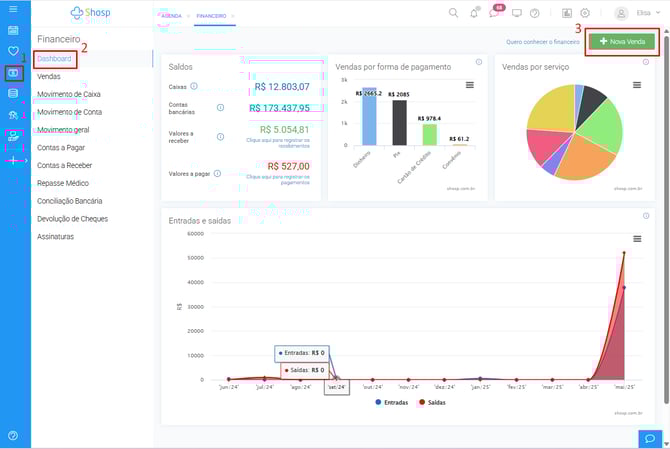The width and height of the screenshot is (670, 449).
Task: Toggle the hamburger sidebar menu
Action: tap(13, 8)
